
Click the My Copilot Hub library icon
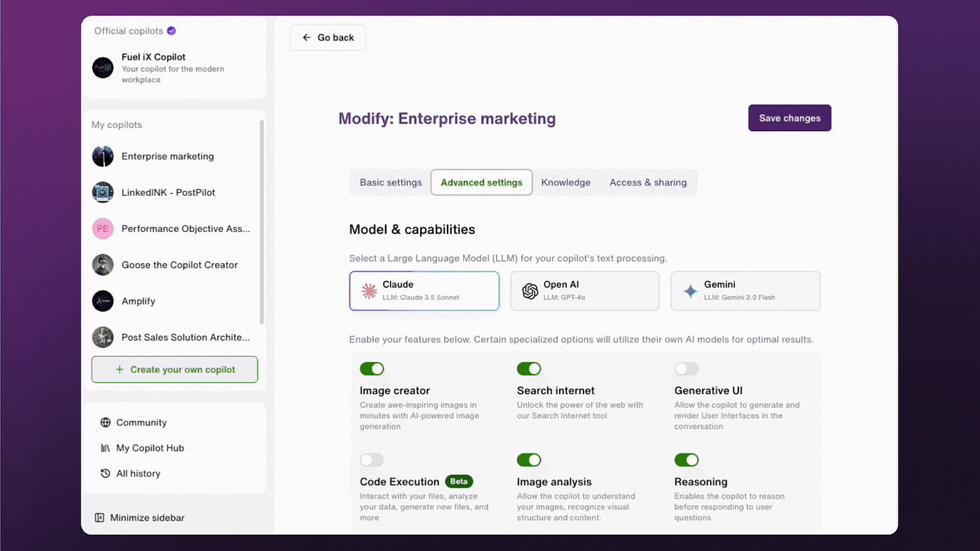pos(105,448)
